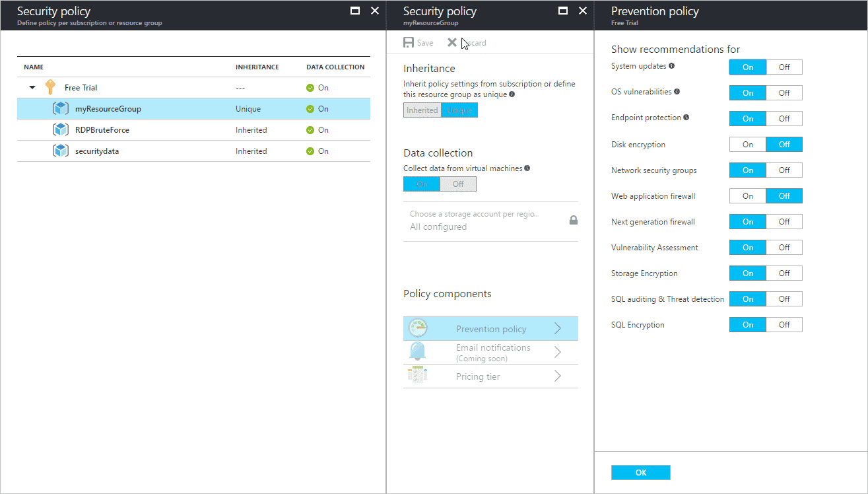Click the Discard X icon
The image size is (868, 494).
coord(452,43)
